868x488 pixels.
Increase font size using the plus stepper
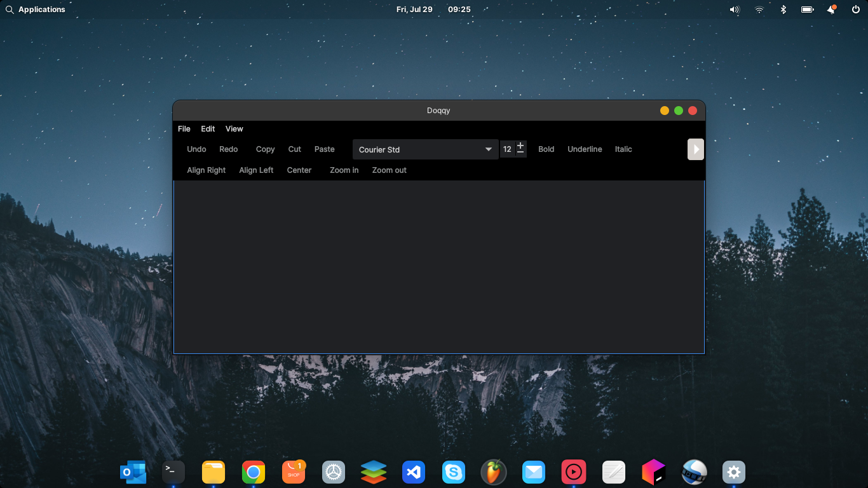tap(520, 146)
